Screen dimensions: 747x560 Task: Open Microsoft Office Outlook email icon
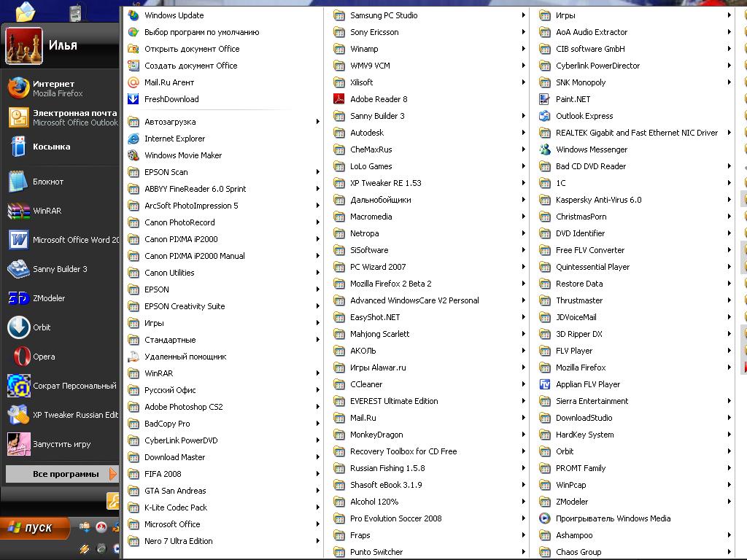tap(18, 117)
